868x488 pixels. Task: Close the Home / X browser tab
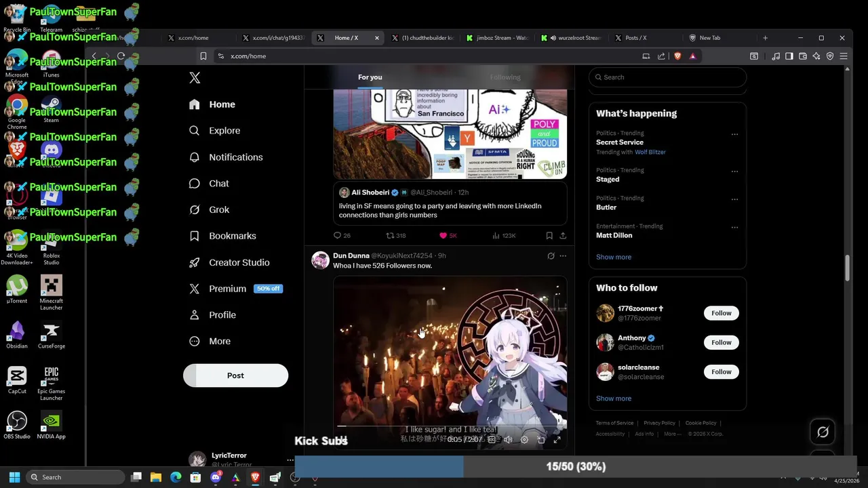[x=377, y=38]
